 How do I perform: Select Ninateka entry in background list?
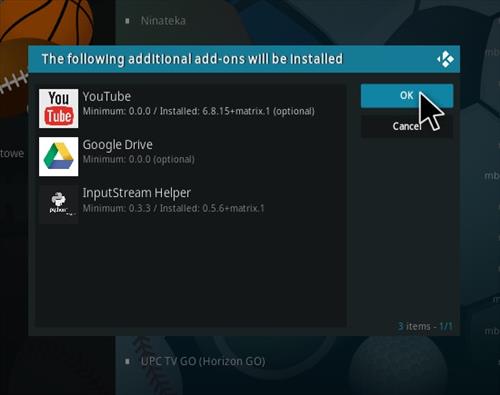click(163, 21)
